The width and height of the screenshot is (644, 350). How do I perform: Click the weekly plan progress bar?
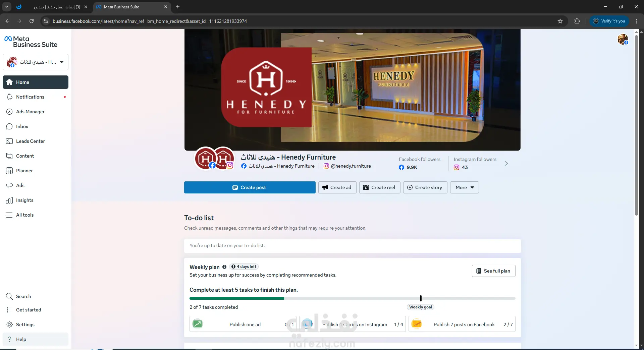click(352, 298)
